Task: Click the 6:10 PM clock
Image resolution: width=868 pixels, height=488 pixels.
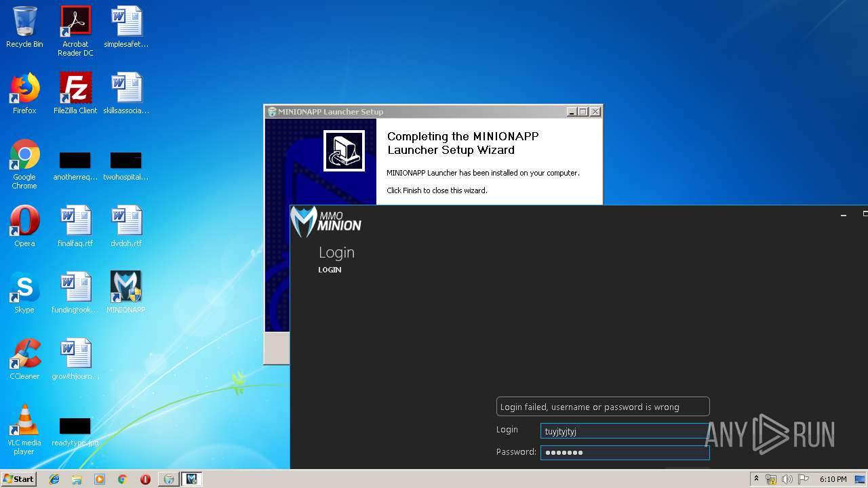Action: tap(833, 479)
